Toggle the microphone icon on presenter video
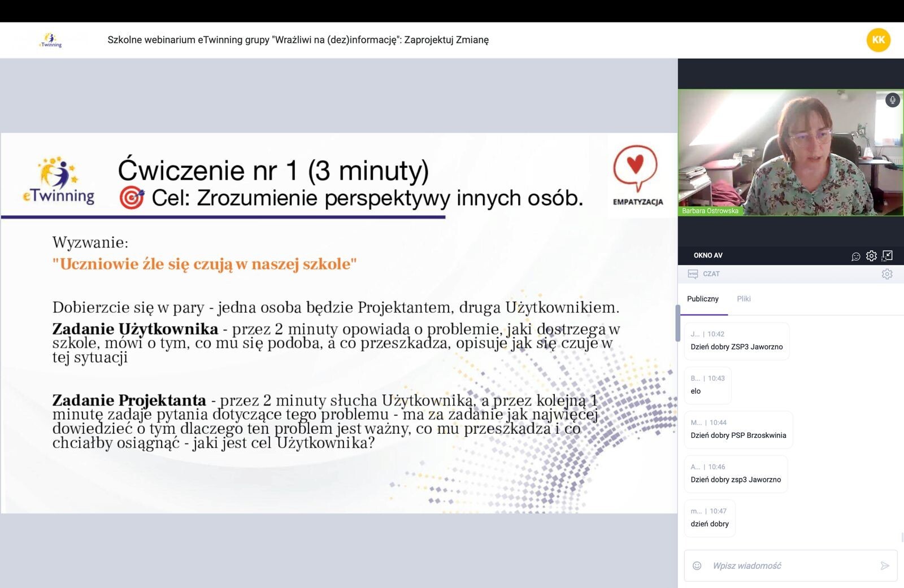This screenshot has height=588, width=904. (x=892, y=100)
